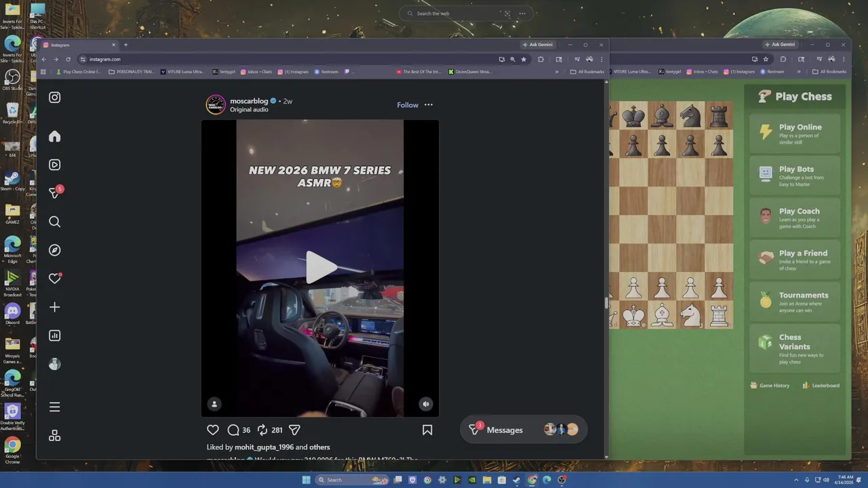Show tagged people on the reel

214,404
